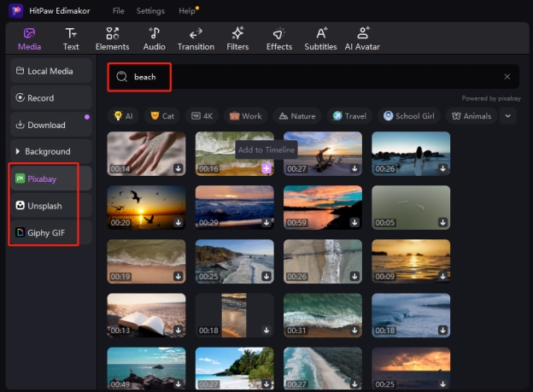The image size is (533, 392).
Task: Open the Audio tab
Action: [x=154, y=39]
